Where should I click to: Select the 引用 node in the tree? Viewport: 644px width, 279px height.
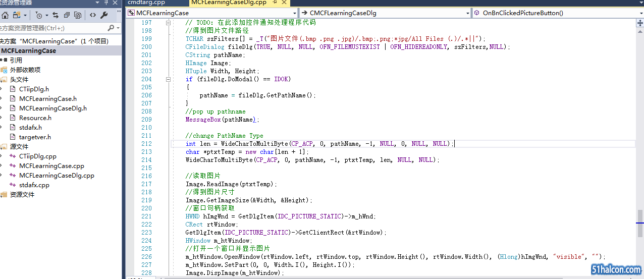(x=16, y=60)
